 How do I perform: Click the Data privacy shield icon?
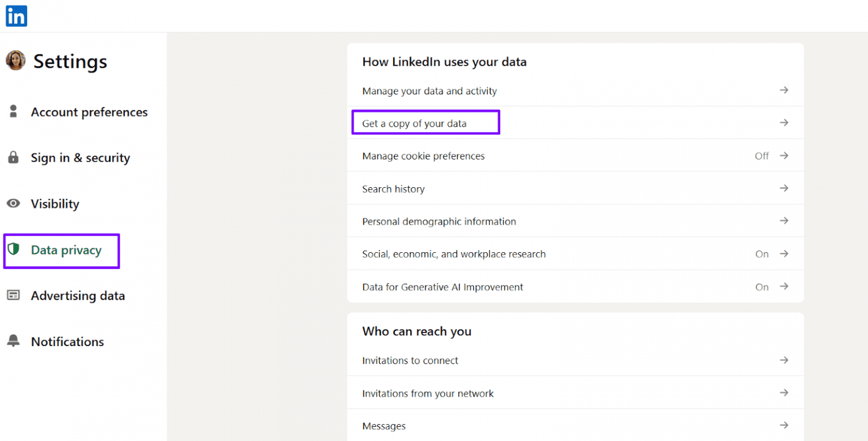coord(13,249)
